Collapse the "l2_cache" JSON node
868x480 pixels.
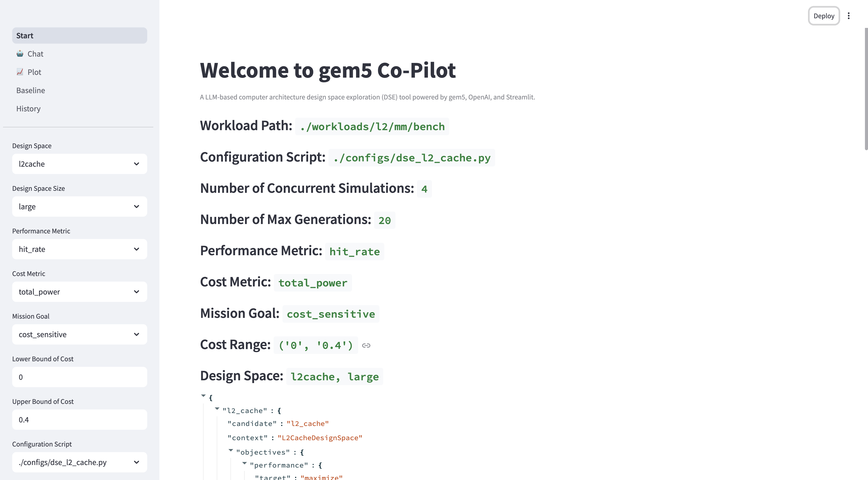(x=217, y=409)
